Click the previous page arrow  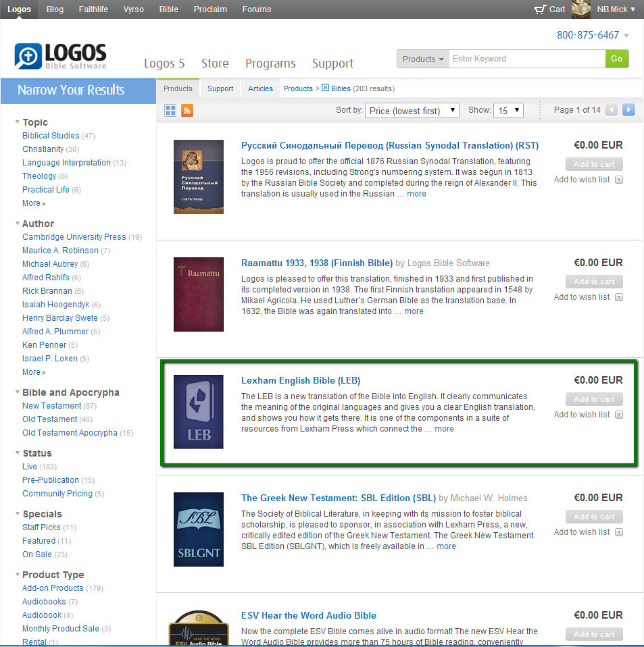[612, 110]
